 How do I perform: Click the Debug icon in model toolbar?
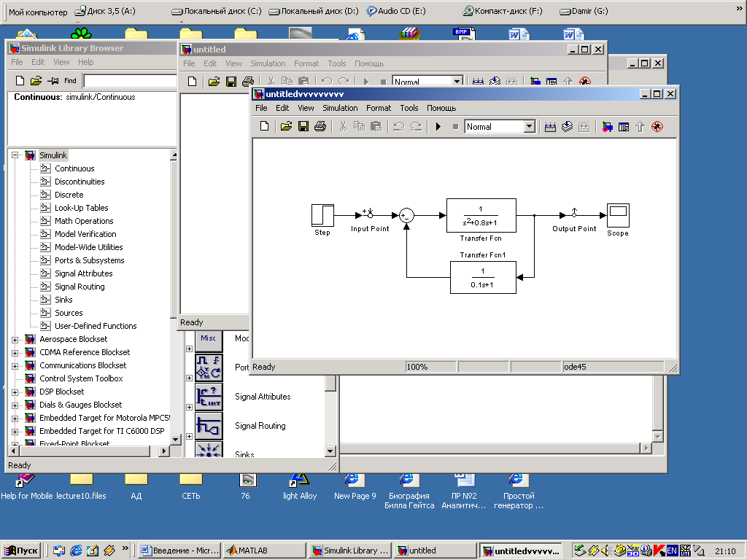click(x=657, y=127)
